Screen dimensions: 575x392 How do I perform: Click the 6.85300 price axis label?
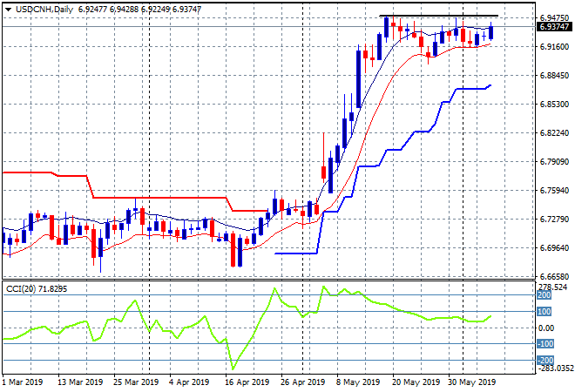(554, 105)
